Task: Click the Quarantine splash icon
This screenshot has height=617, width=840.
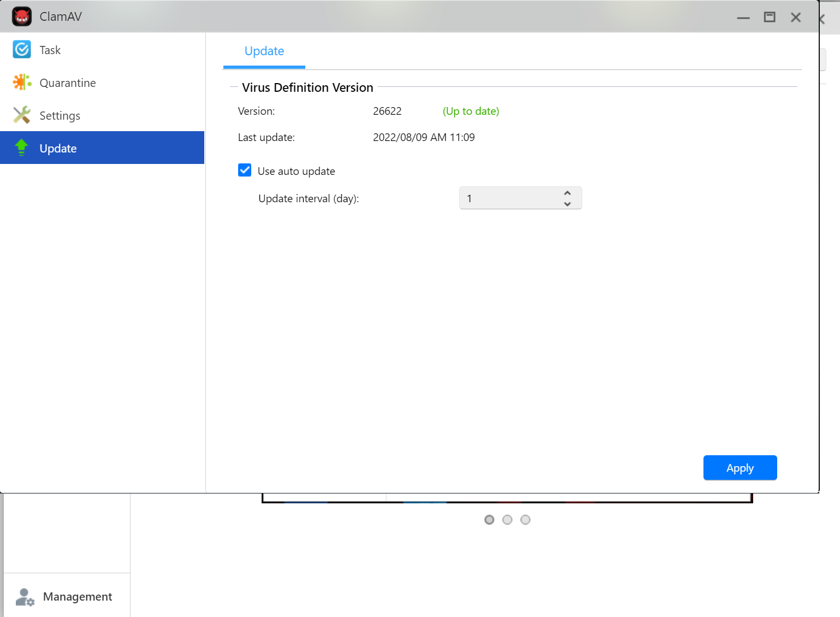Action: (x=22, y=83)
